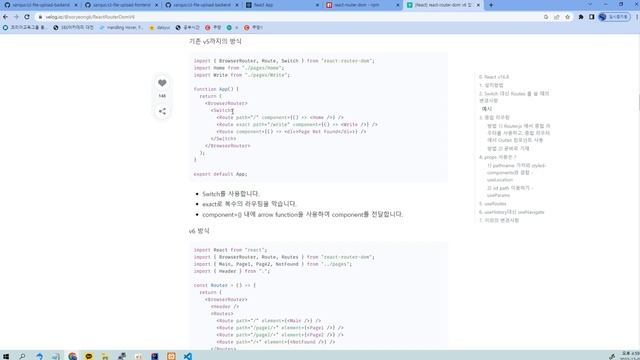Click the 'export default App;' code line
640x360 pixels.
(x=220, y=174)
